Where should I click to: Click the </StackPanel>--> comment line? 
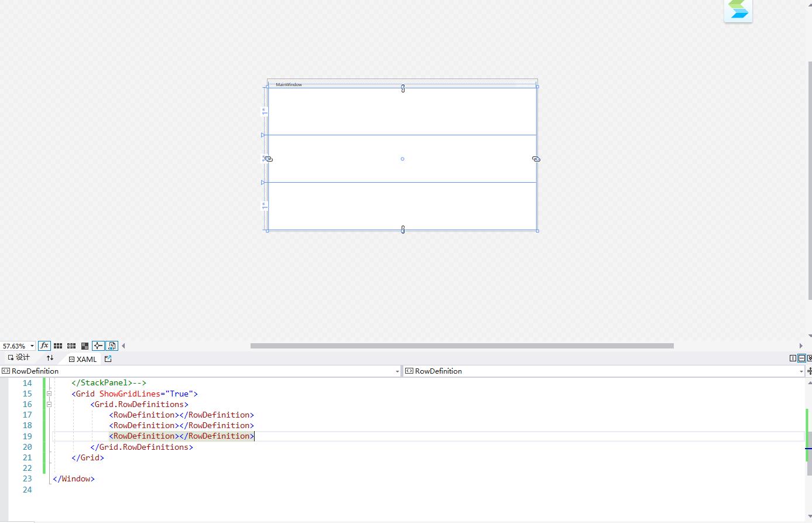(x=109, y=383)
